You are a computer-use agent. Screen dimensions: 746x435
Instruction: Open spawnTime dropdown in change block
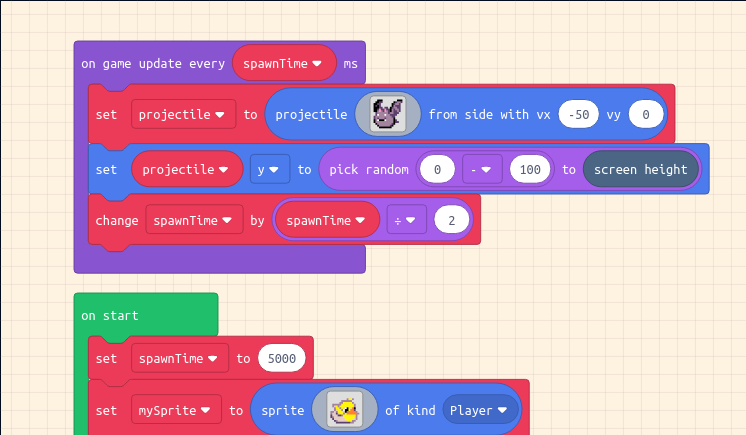coord(194,220)
